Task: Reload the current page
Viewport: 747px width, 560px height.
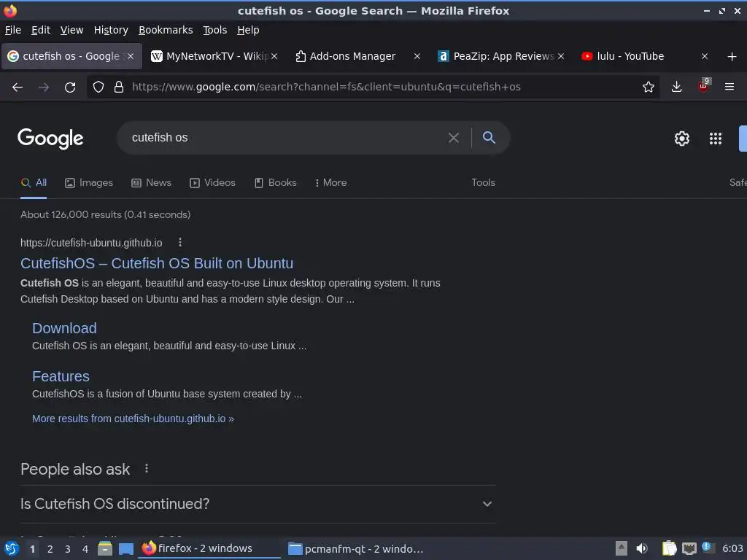Action: [70, 87]
